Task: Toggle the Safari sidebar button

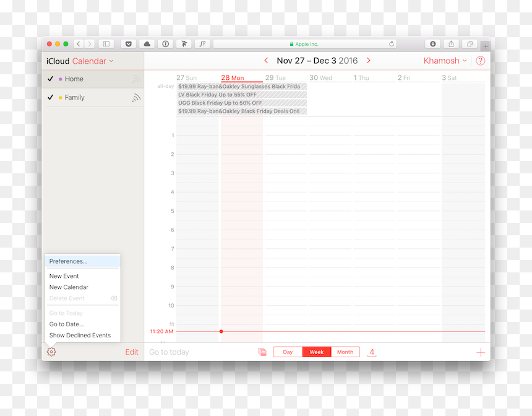Action: 106,44
